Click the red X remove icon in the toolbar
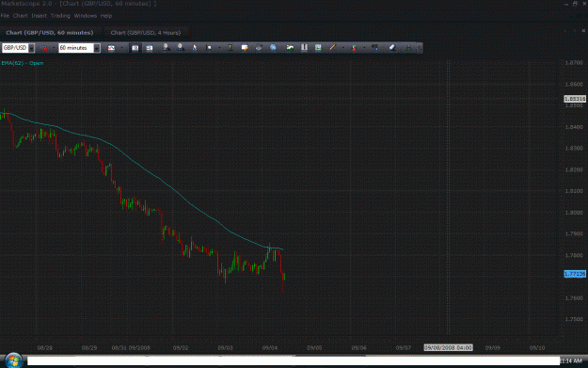The width and height of the screenshot is (588, 368). (44, 48)
